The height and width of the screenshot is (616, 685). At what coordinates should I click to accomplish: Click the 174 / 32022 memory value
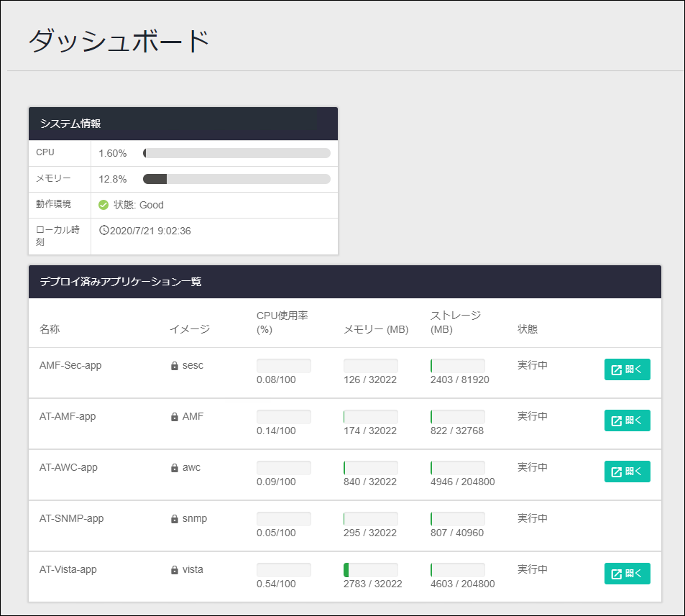click(370, 431)
